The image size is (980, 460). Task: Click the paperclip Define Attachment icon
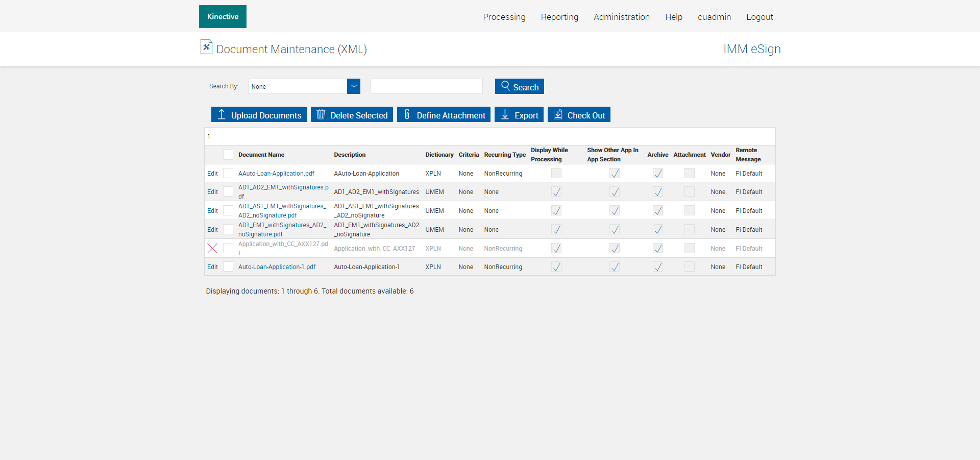407,114
